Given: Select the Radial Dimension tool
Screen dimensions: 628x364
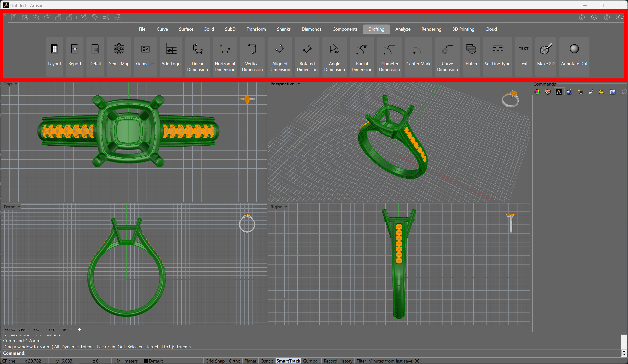Looking at the screenshot, I should click(362, 57).
